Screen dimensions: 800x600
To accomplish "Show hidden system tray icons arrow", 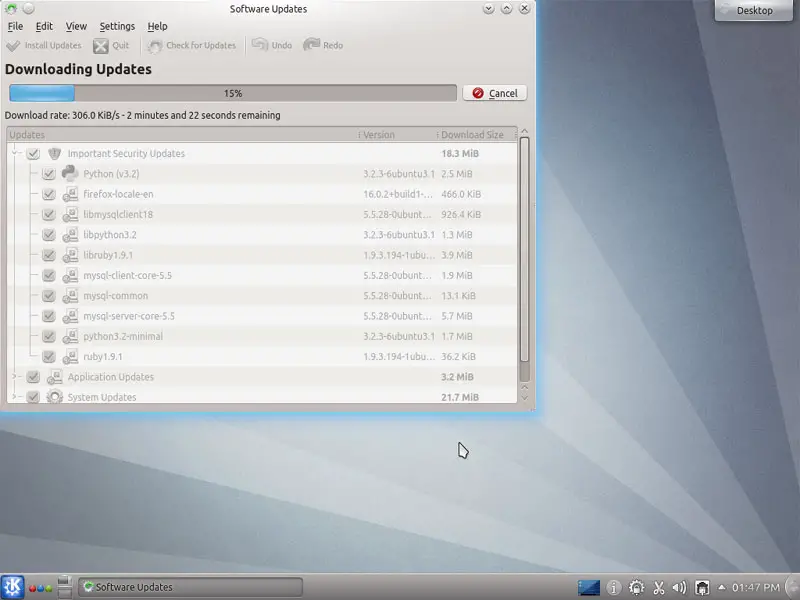I will click(721, 587).
